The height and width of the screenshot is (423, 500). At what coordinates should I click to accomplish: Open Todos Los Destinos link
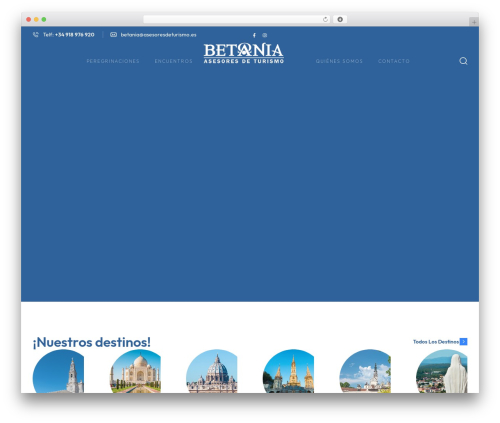[436, 342]
